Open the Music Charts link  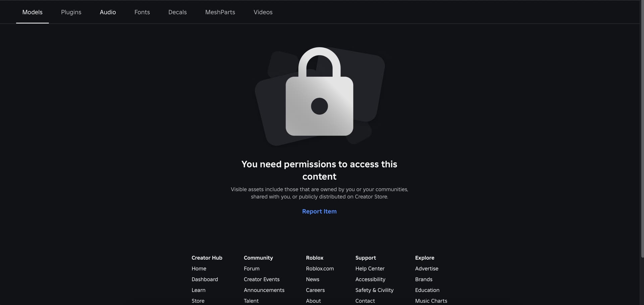[431, 301]
